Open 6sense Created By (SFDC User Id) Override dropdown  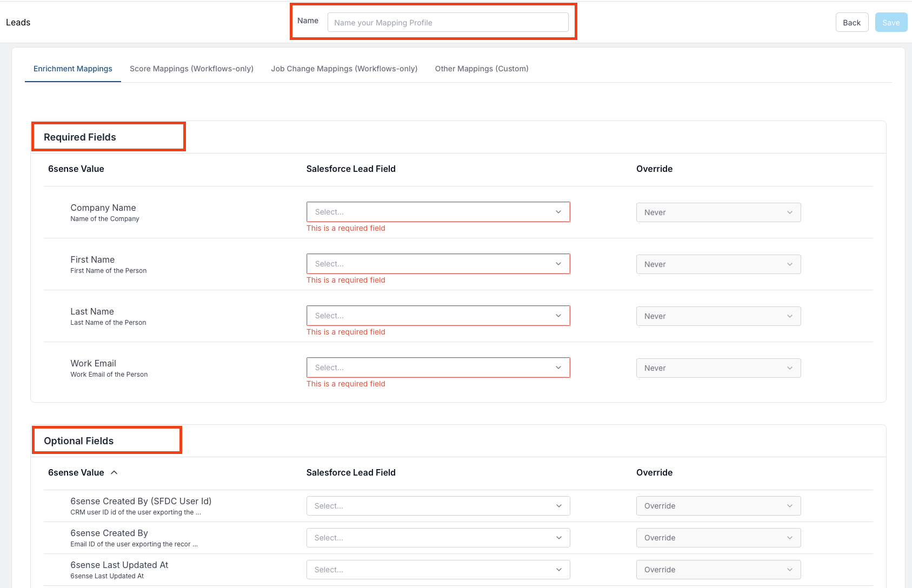tap(718, 506)
